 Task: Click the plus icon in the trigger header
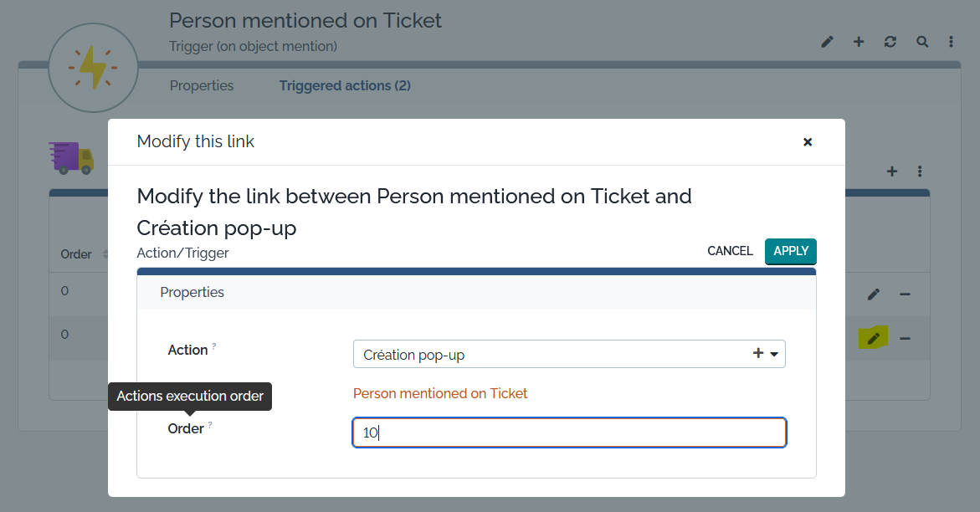(x=859, y=42)
